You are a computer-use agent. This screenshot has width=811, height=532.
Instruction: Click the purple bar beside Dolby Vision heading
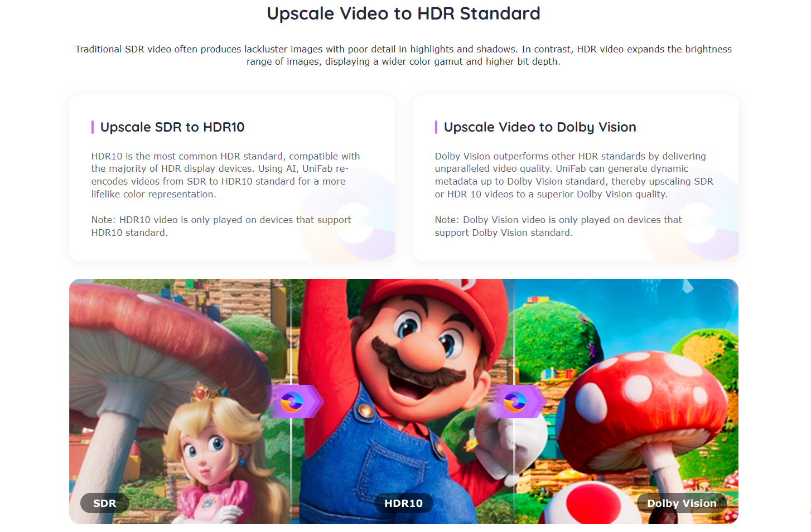click(x=436, y=127)
